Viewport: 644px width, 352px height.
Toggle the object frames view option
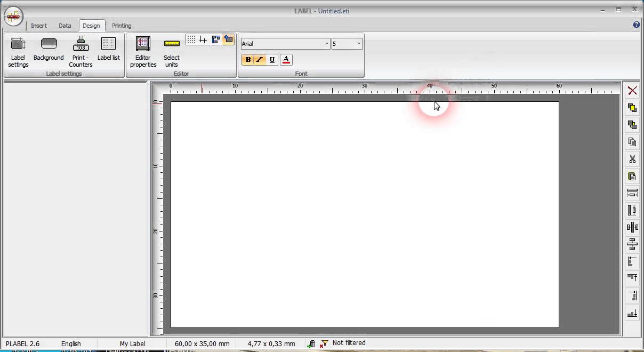coord(216,39)
